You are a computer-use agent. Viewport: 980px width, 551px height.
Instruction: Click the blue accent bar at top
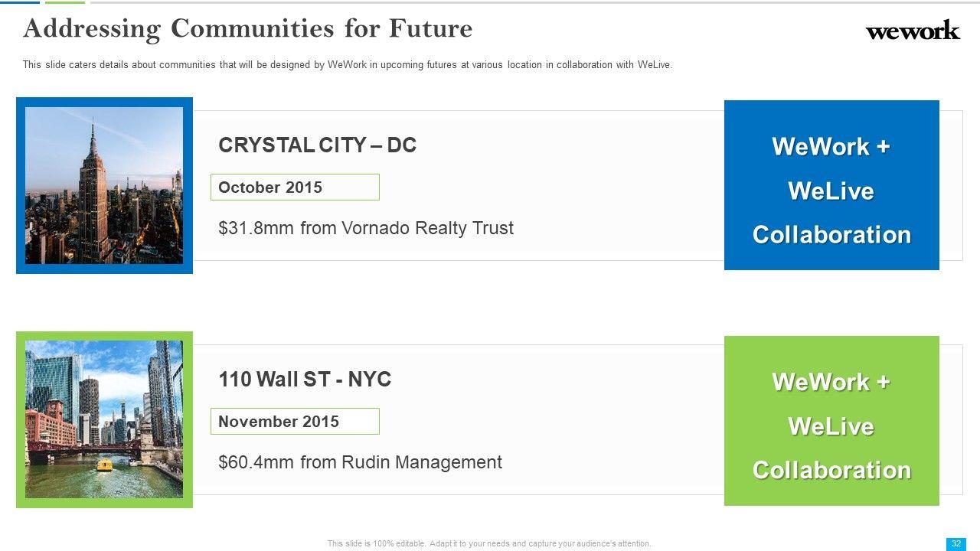[20, 2]
